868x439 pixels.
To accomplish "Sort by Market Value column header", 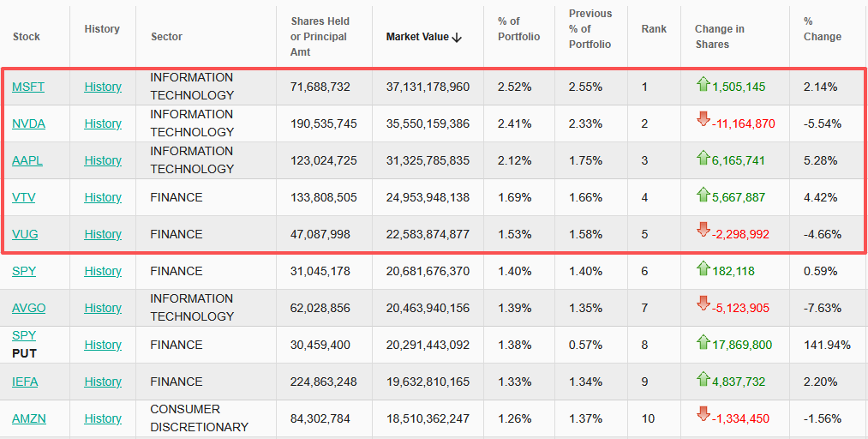I will [423, 37].
